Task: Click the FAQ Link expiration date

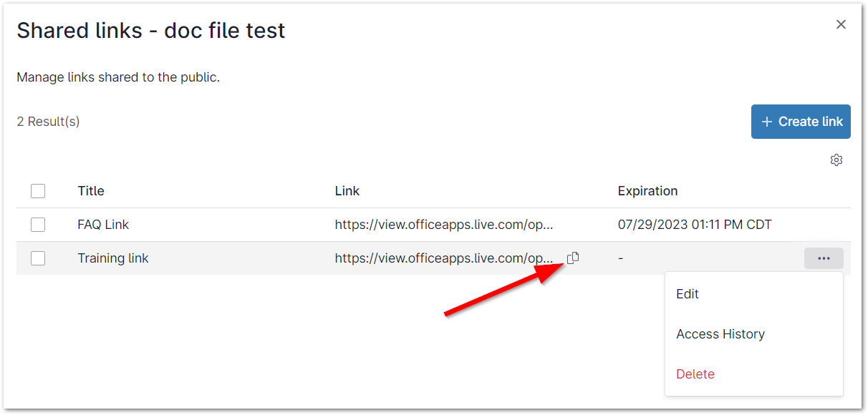Action: [x=695, y=225]
